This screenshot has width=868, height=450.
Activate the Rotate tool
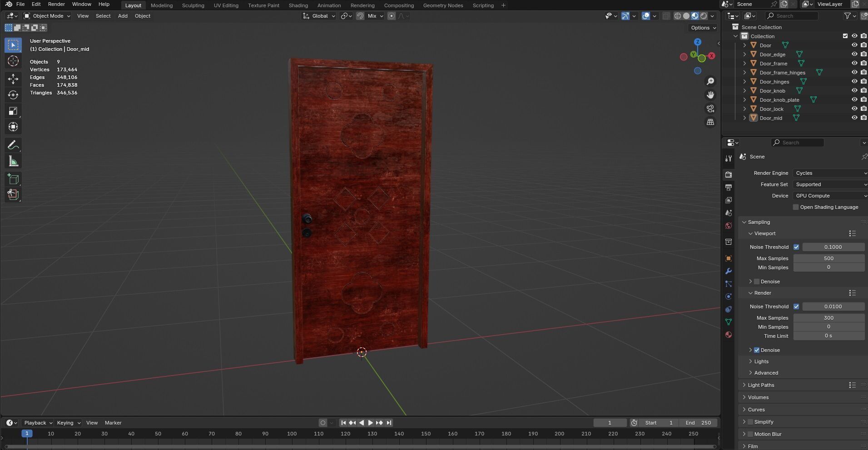click(13, 95)
